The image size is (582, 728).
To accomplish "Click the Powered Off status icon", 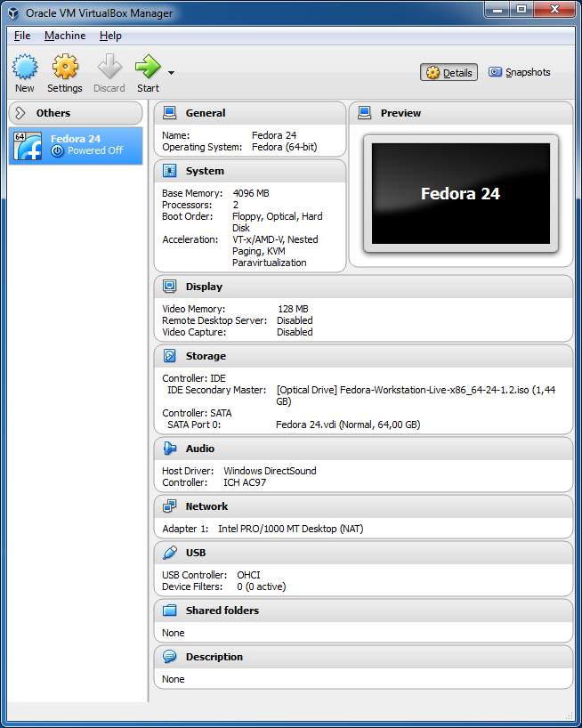I will (x=57, y=150).
